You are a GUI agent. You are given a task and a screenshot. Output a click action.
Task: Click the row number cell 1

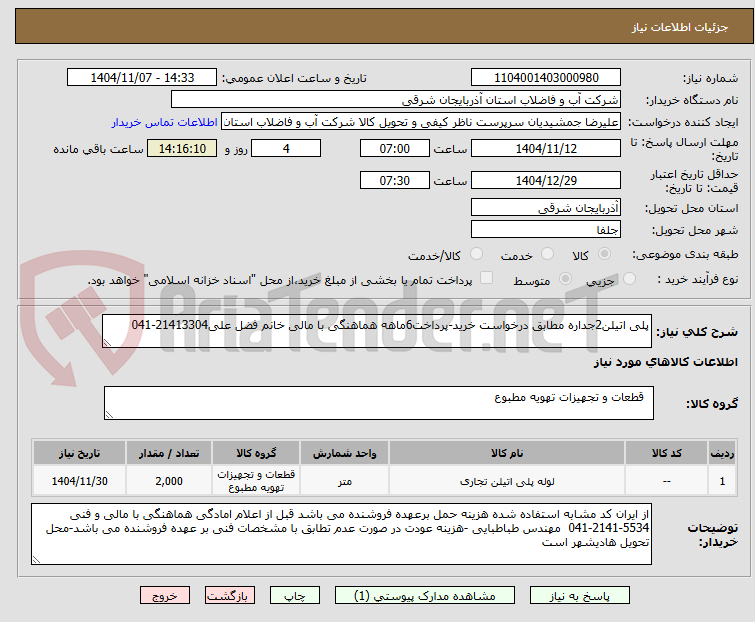[x=722, y=481]
